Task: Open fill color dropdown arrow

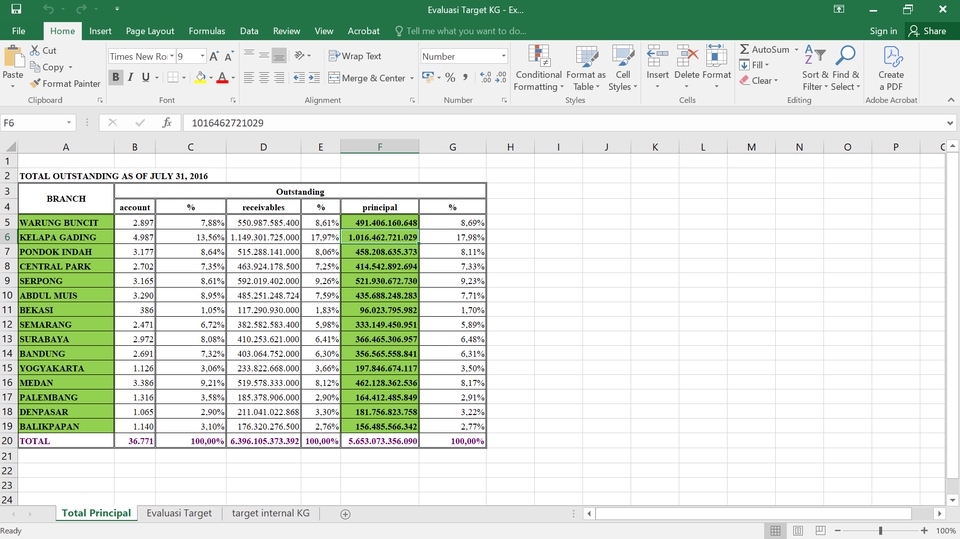Action: (x=211, y=78)
